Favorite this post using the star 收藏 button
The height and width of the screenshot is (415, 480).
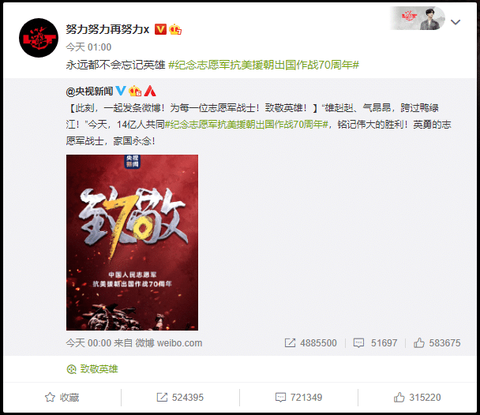click(x=62, y=397)
